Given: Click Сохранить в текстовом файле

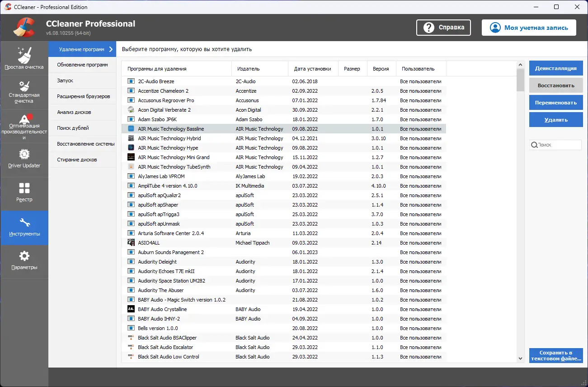Looking at the screenshot, I should tap(555, 356).
